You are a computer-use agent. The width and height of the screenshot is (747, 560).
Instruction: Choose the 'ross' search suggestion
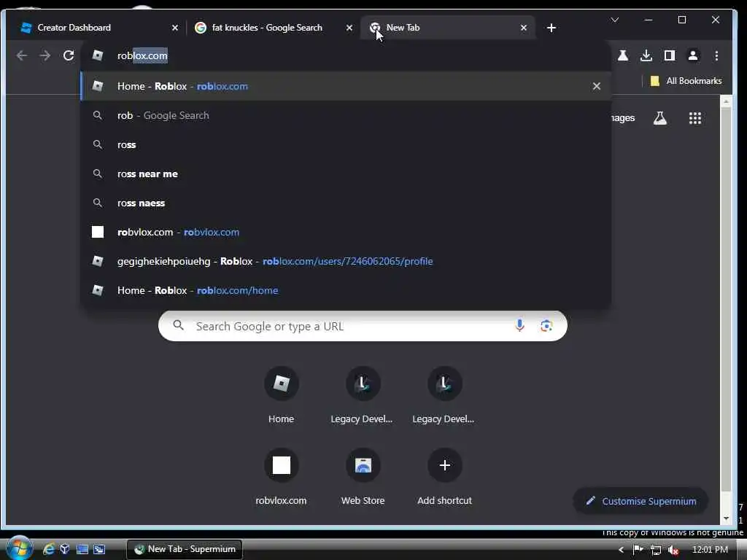346,145
